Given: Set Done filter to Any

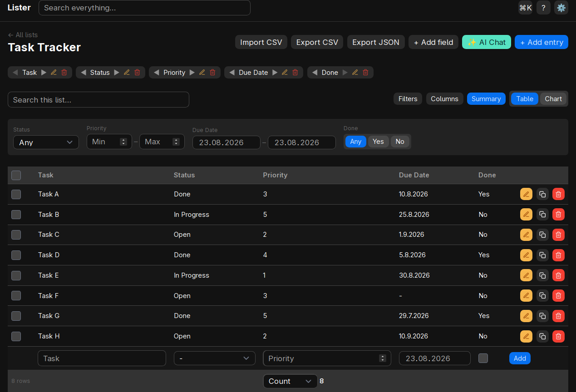Looking at the screenshot, I should point(356,142).
